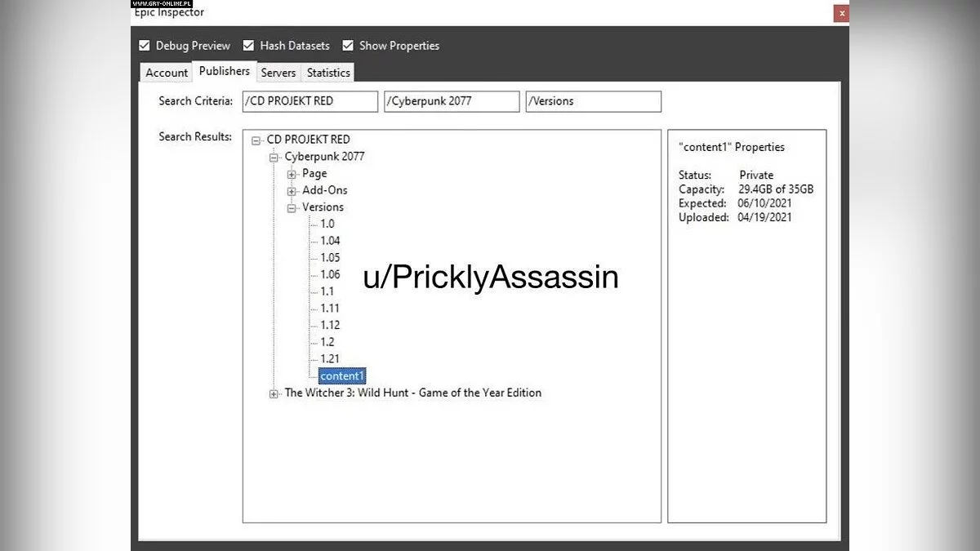The width and height of the screenshot is (980, 551).
Task: Select version 1.0 in the tree
Action: (327, 224)
